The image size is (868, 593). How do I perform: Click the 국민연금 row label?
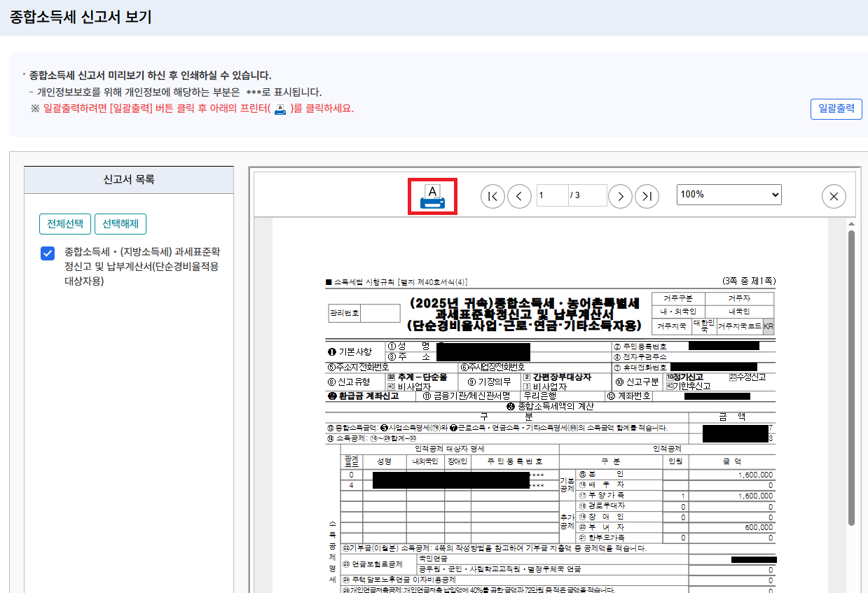tap(432, 559)
